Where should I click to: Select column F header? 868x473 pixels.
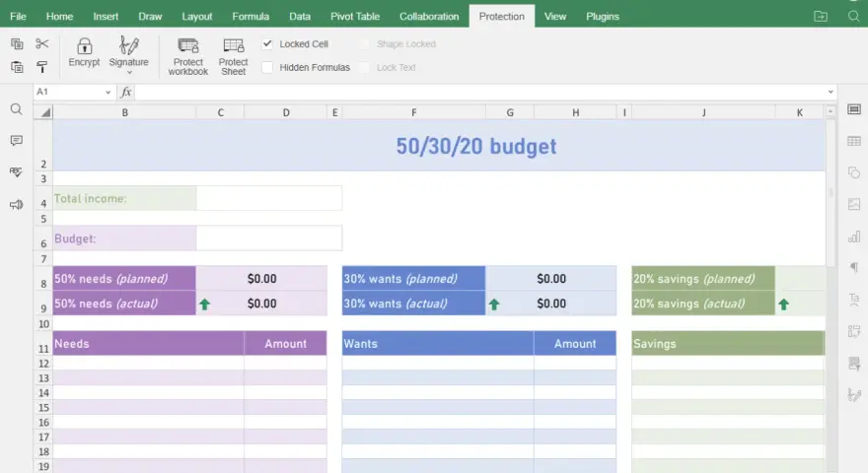coord(413,112)
